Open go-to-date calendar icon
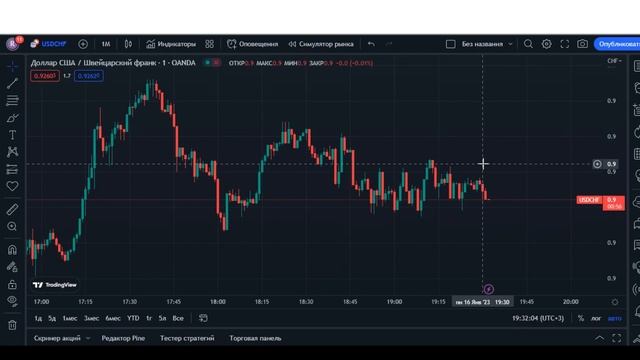The height and width of the screenshot is (360, 640). pos(203,318)
